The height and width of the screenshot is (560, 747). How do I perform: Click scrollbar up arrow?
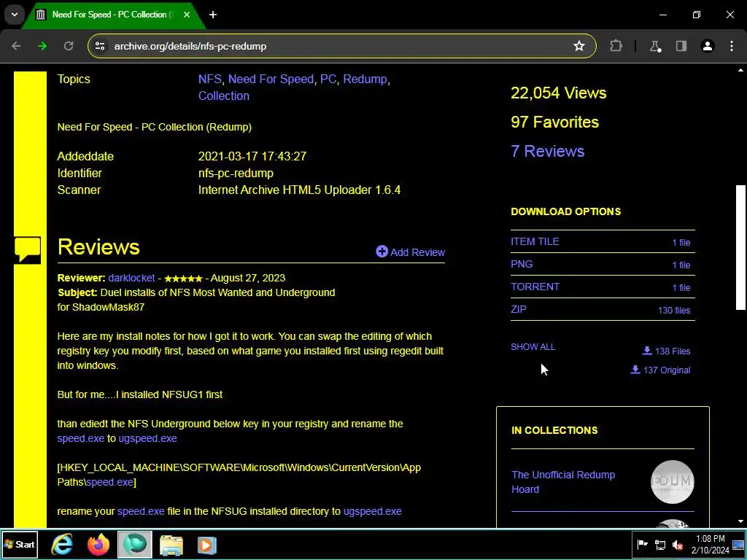coord(740,71)
